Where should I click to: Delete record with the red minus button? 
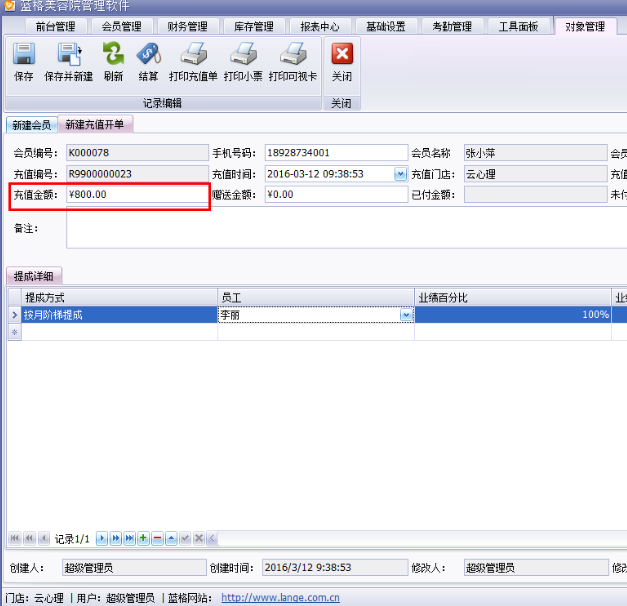(x=157, y=538)
